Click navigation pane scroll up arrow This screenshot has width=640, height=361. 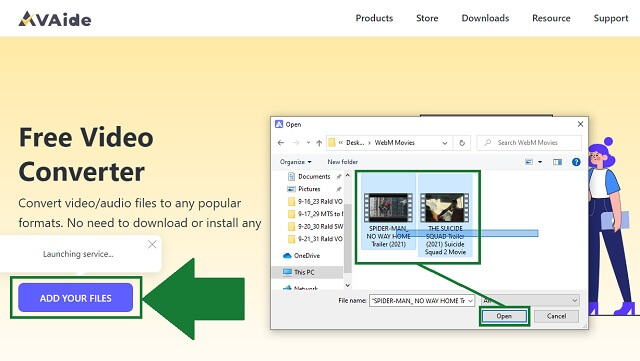coord(348,176)
